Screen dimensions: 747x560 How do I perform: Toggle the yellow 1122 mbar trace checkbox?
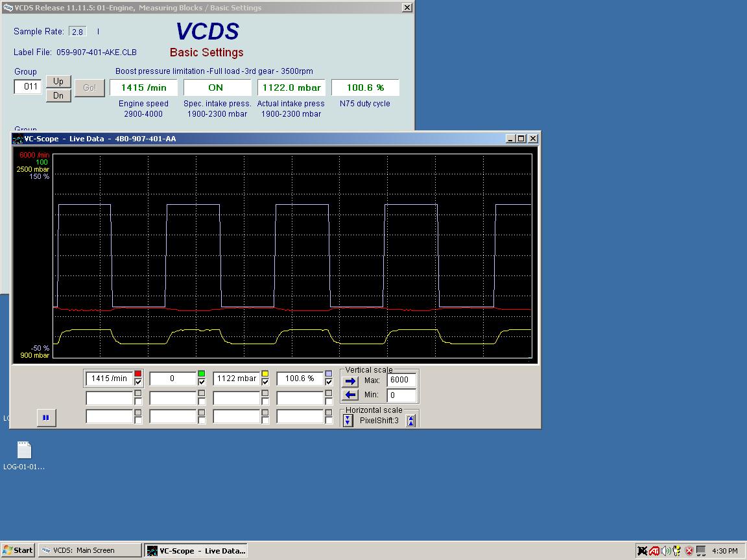coord(265,382)
